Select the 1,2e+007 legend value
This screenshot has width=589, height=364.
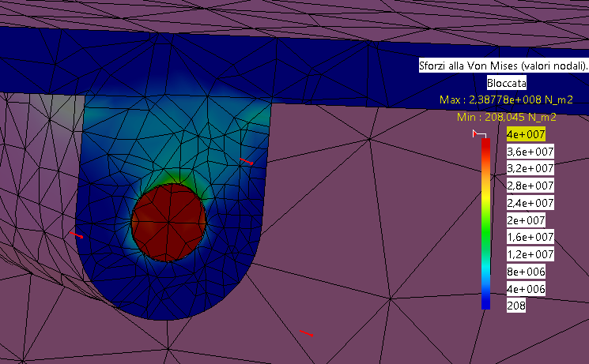coord(530,254)
